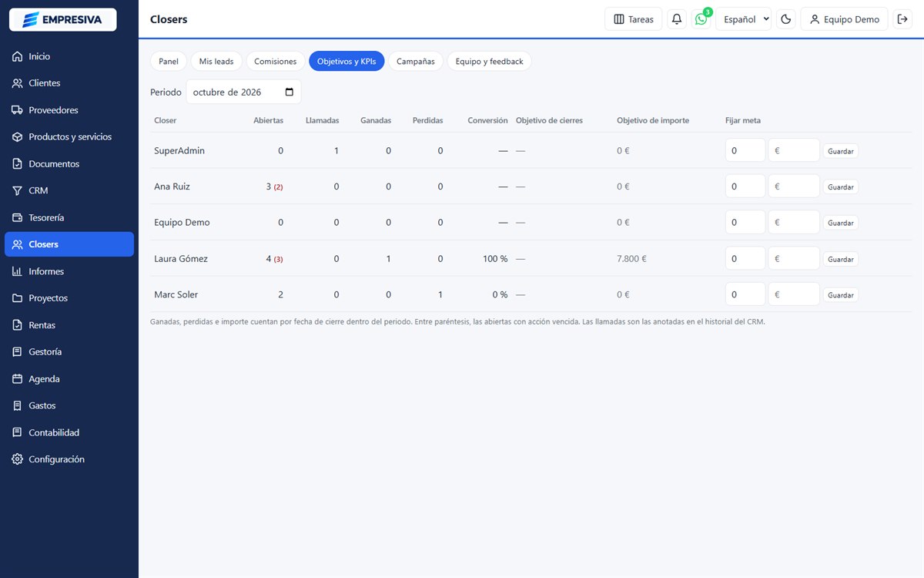Click the Closers users icon in sidebar
Image resolution: width=924 pixels, height=578 pixels.
tap(18, 244)
